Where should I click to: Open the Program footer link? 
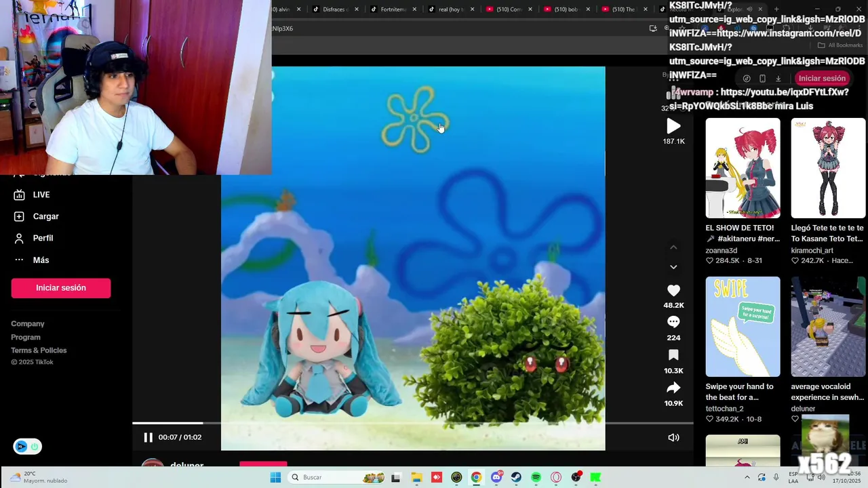point(26,337)
